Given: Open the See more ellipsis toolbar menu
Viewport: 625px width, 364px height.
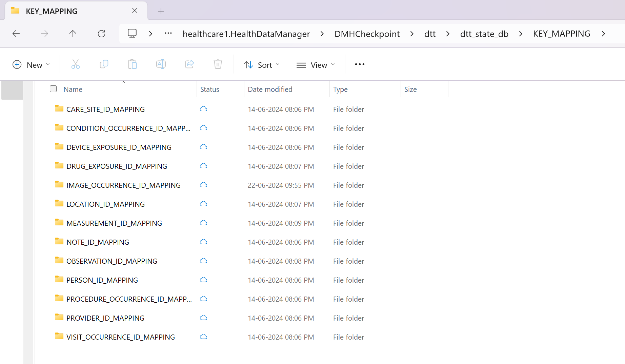Looking at the screenshot, I should (x=360, y=64).
